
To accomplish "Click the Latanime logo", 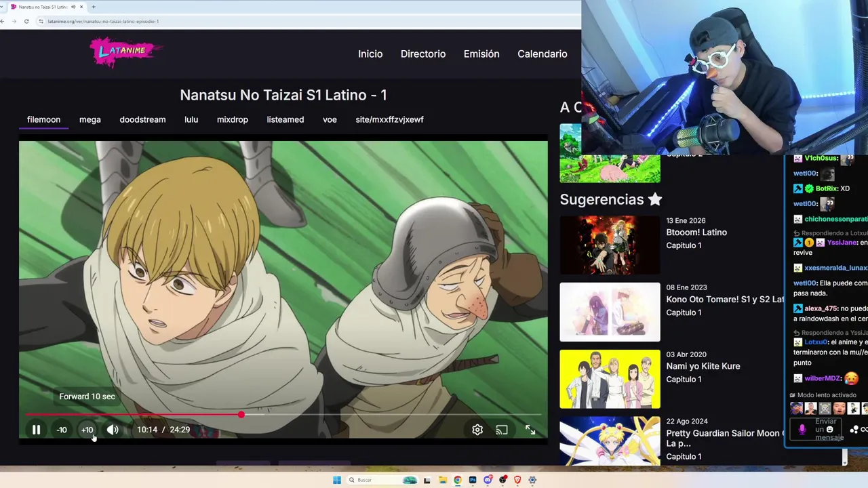I will [126, 52].
